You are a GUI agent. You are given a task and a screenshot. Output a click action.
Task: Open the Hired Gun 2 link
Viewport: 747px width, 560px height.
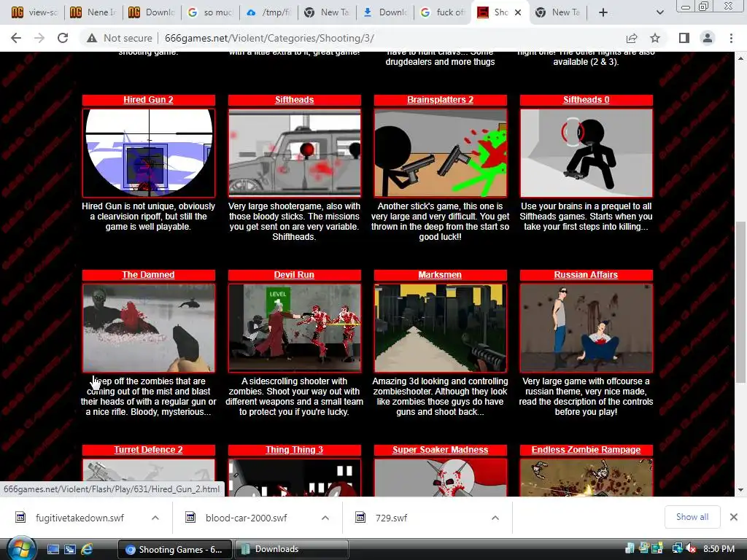click(x=148, y=99)
